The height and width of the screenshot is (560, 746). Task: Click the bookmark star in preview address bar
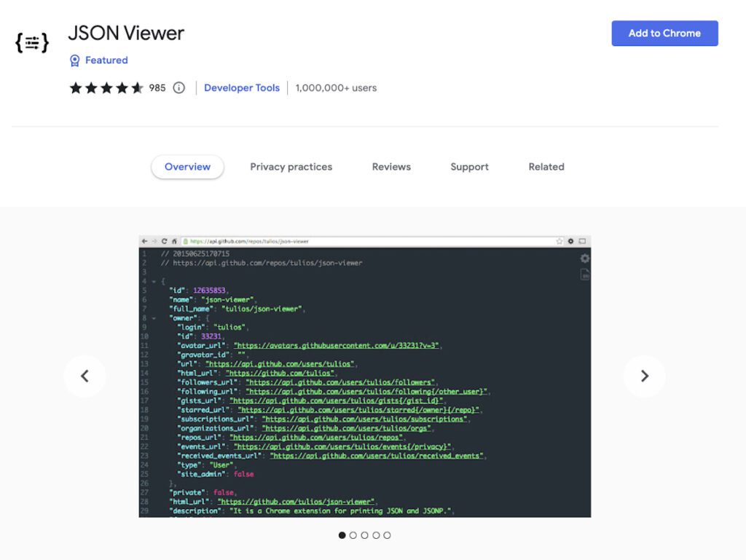[x=559, y=242]
